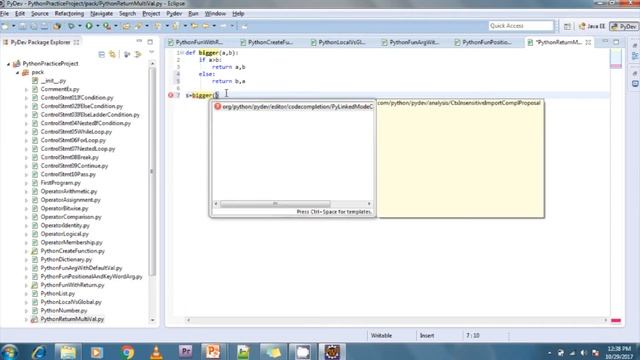Image resolution: width=640 pixels, height=360 pixels.
Task: Open PowerPoint from taskbar
Action: point(213,352)
